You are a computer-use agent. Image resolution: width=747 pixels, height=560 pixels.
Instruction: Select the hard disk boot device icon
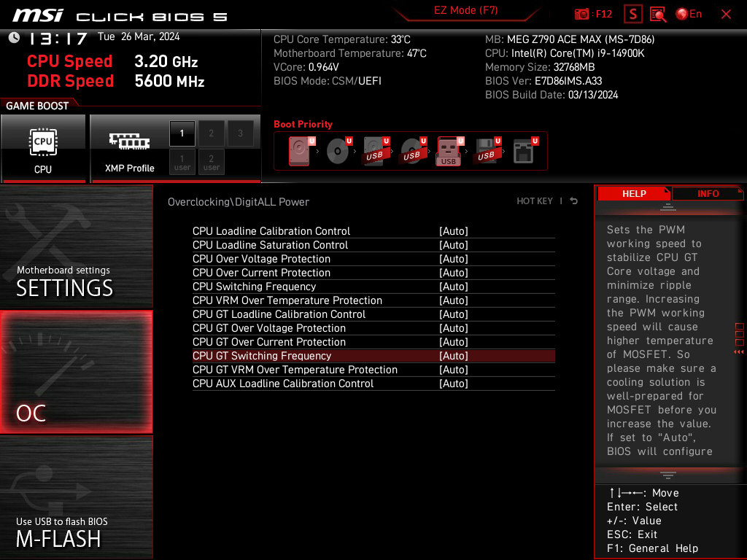click(x=301, y=151)
